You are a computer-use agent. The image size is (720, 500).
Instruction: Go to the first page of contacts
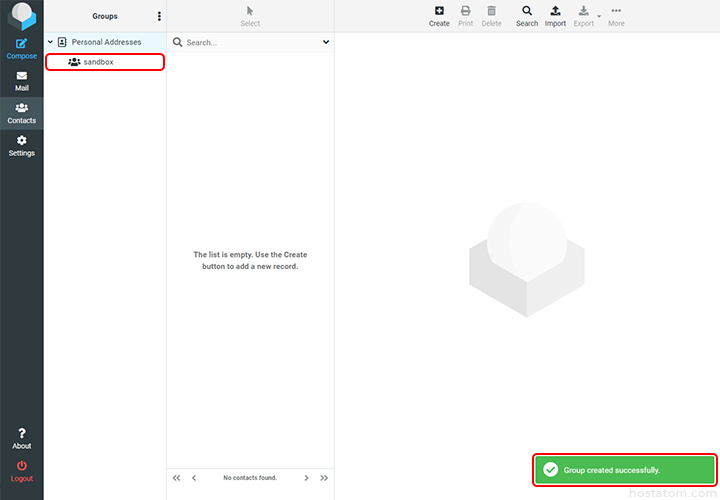(177, 478)
